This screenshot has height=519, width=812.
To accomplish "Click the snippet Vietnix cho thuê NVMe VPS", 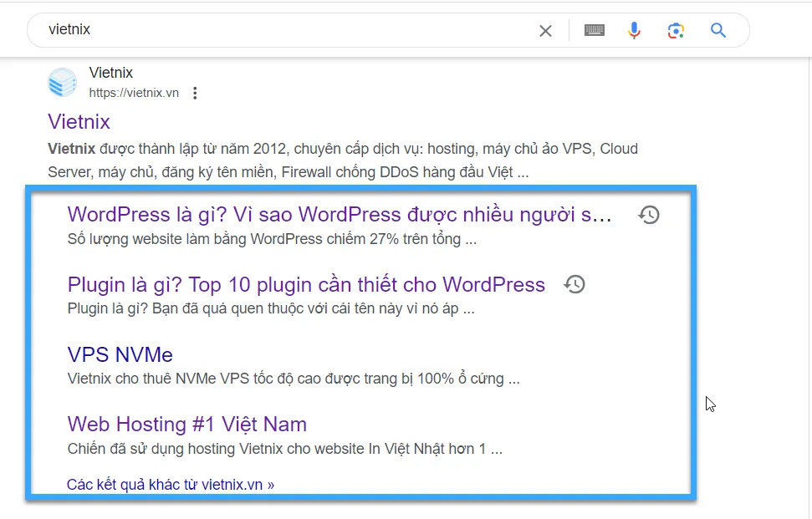I will click(294, 379).
